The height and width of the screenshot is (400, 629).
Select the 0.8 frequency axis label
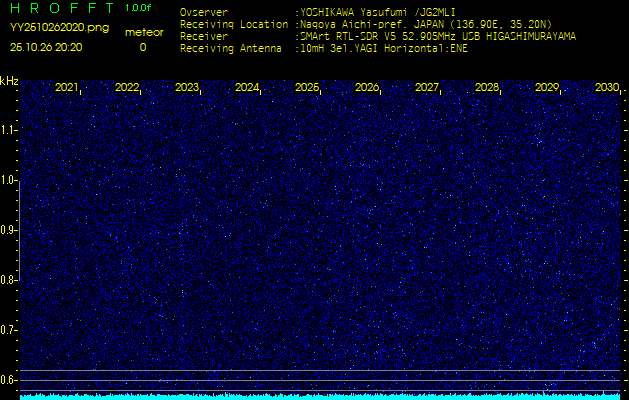(x=9, y=280)
